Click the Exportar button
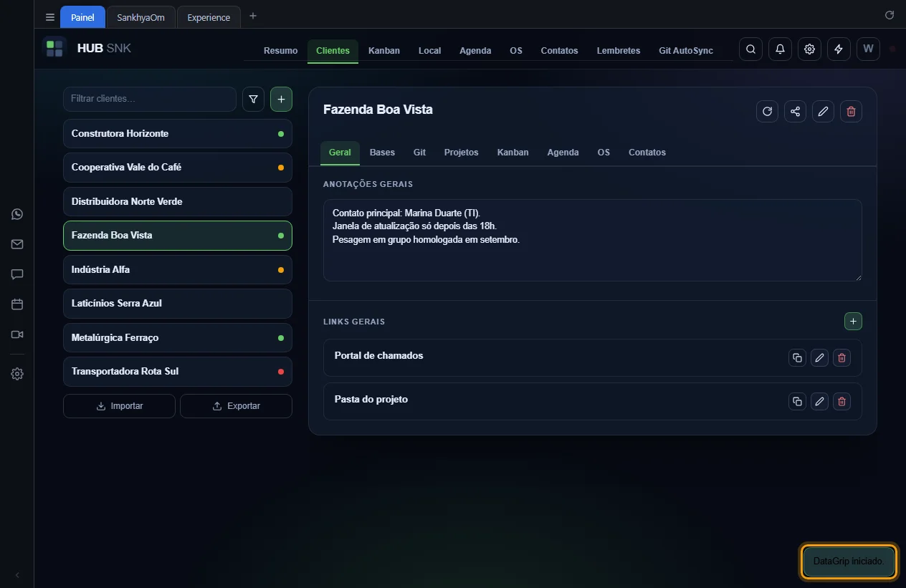This screenshot has width=906, height=588. click(236, 406)
